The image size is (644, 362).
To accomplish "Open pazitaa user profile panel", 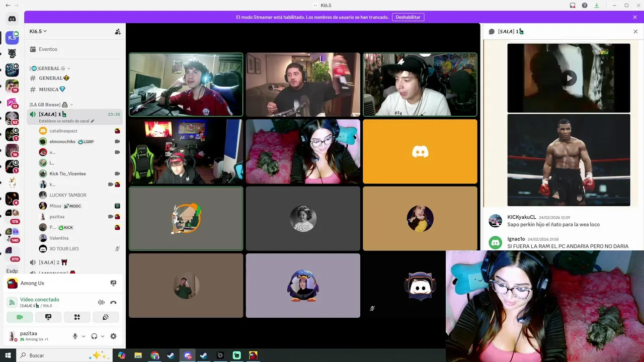I will 36,336.
